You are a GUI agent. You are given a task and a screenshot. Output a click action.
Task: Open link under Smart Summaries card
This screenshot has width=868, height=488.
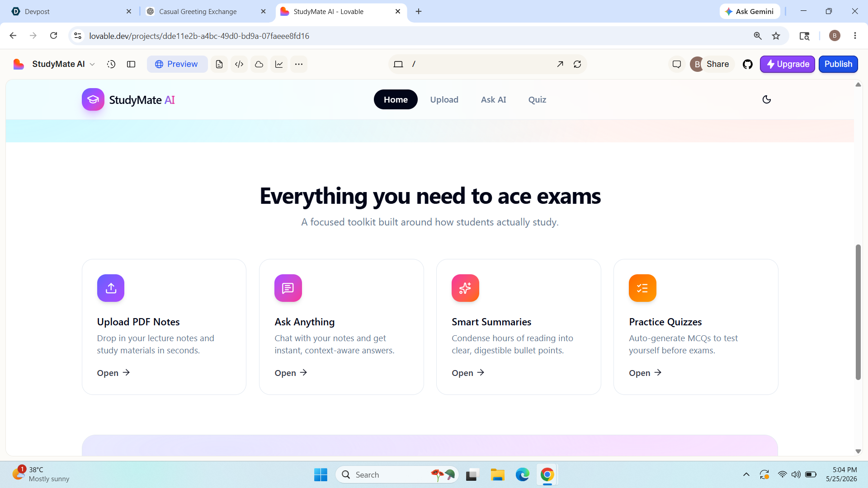tap(468, 373)
